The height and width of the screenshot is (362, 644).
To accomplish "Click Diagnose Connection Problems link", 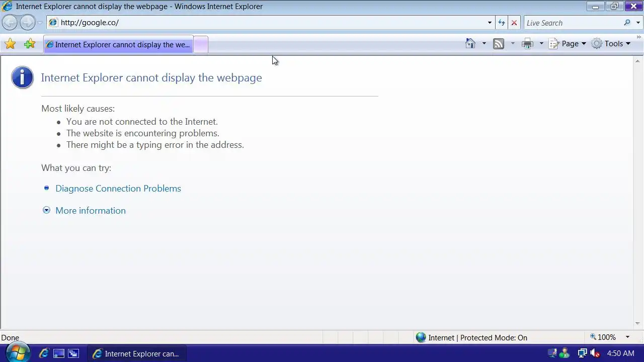I will 118,189.
